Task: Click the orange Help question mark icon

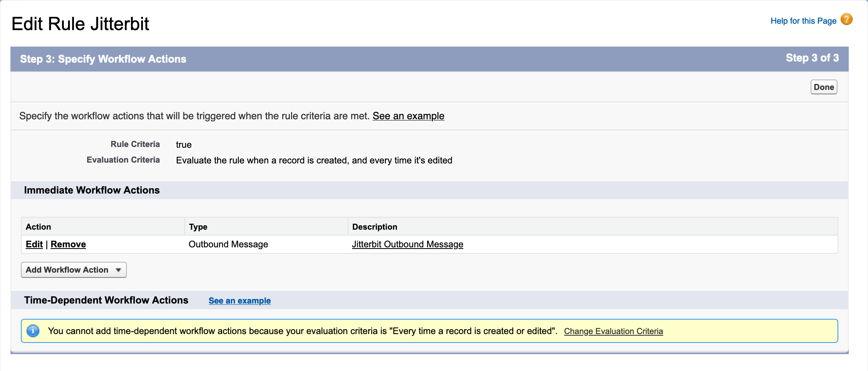Action: [846, 19]
